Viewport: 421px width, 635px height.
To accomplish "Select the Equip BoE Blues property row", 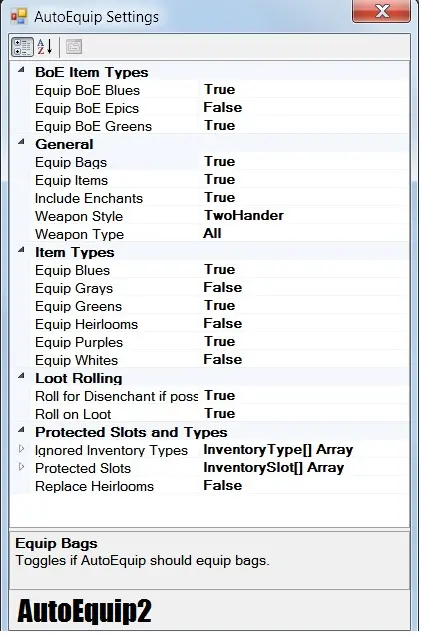I will (221, 90).
